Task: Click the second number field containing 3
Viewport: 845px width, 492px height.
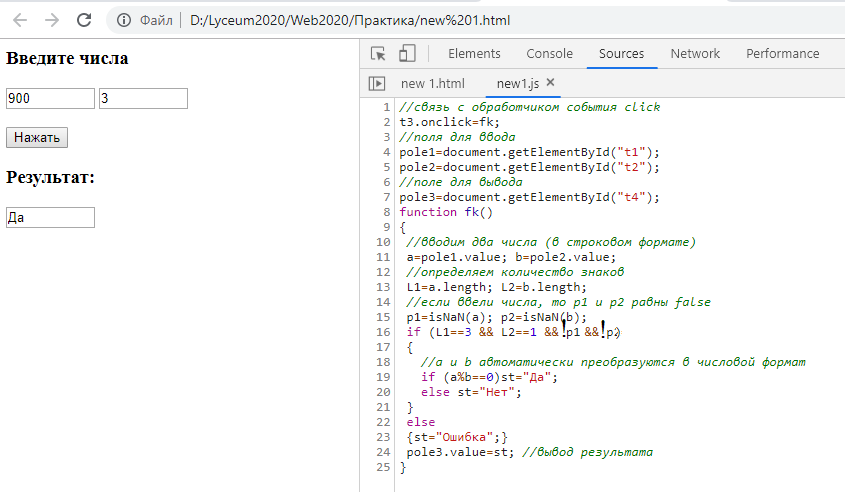Action: pyautogui.click(x=143, y=98)
